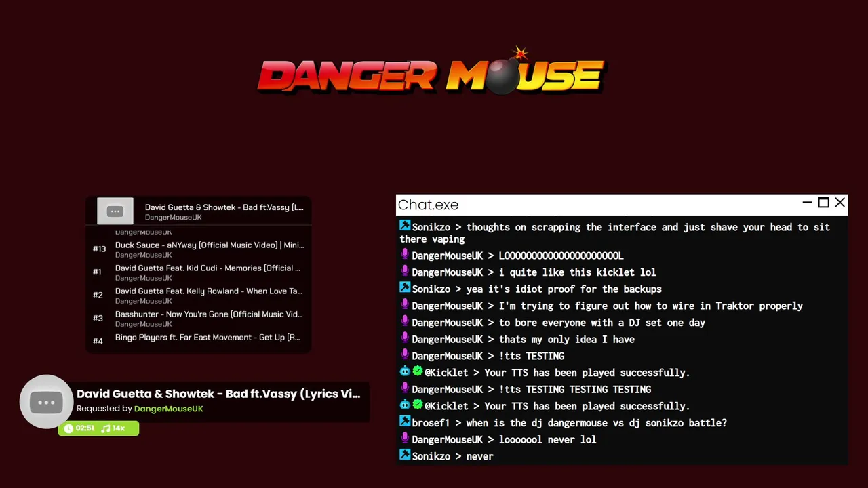Select queue item #3 Basshunter - Now You're Gone
Viewport: 868px width, 488px height.
pos(198,319)
